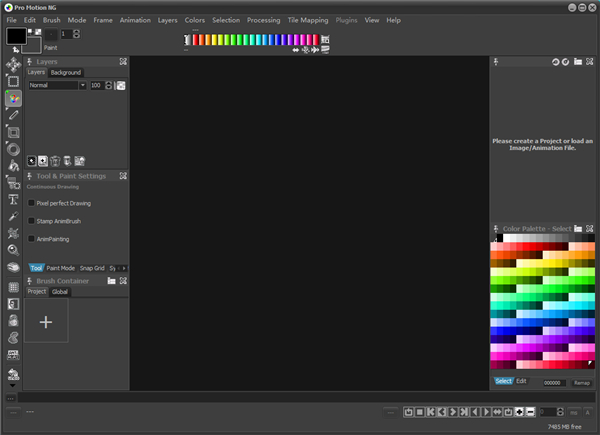Increase the brush size stepper
This screenshot has width=600, height=435.
pyautogui.click(x=78, y=31)
